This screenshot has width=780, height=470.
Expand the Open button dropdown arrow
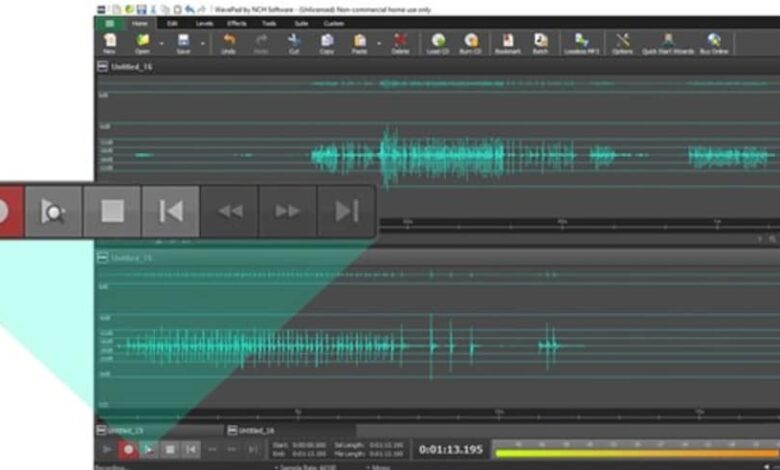pos(161,44)
